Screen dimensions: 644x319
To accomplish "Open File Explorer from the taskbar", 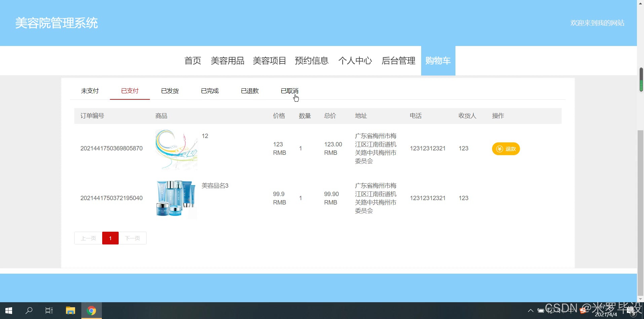I will pyautogui.click(x=70, y=311).
